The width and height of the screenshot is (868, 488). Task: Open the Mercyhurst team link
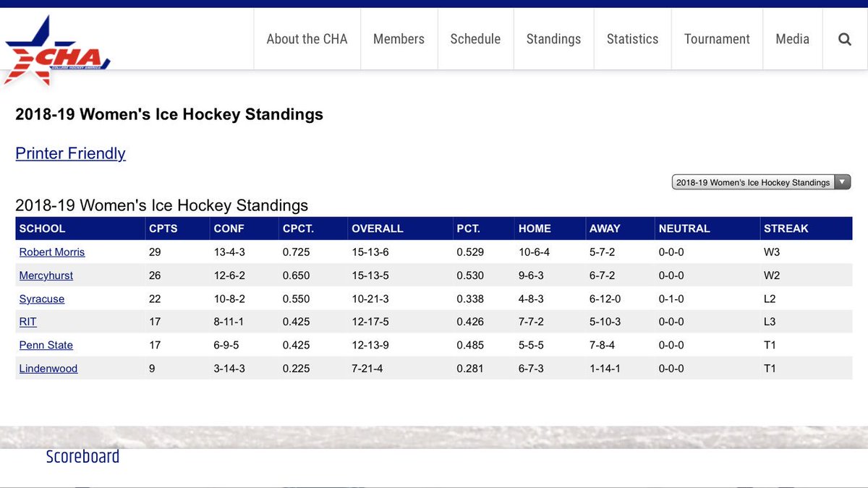(x=46, y=275)
